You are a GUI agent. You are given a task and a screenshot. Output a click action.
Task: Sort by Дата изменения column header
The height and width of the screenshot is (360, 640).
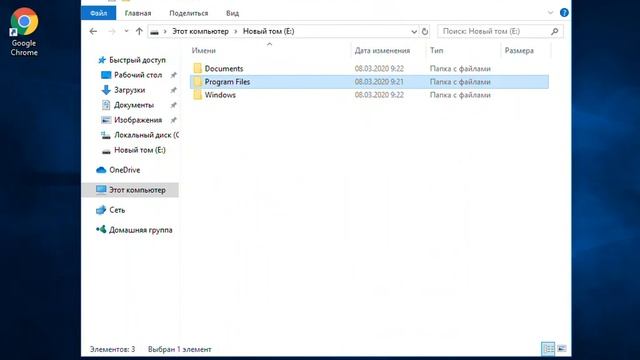382,51
